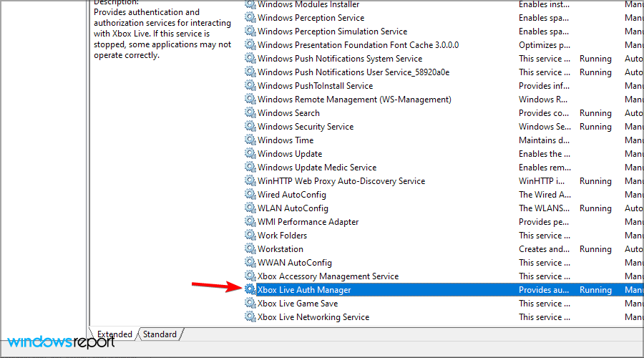Select Windows Presentation Foundation Font Cache 3.0.0.0
This screenshot has width=644, height=358.
pos(358,45)
